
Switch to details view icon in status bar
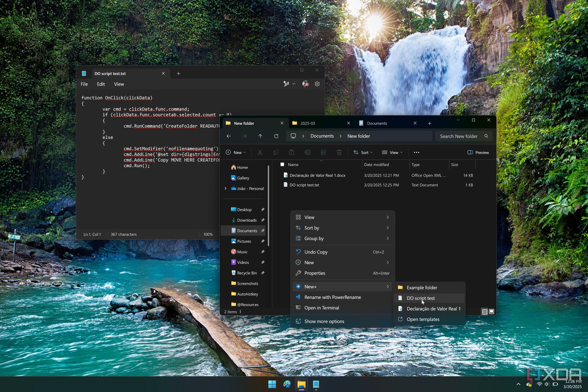point(485,312)
